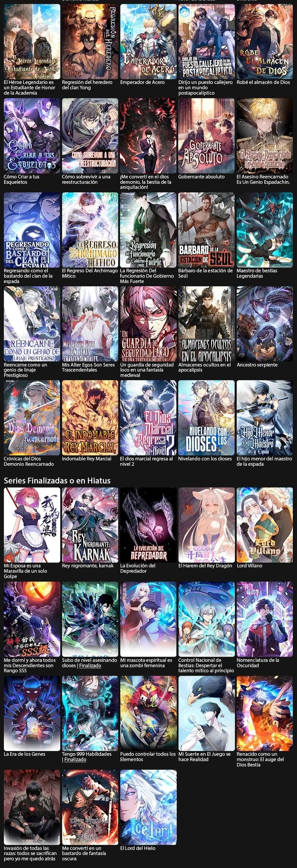Click Finalizado link under Tengo 999 Habilidades
Screen dimensions: 297x868
tap(75, 760)
